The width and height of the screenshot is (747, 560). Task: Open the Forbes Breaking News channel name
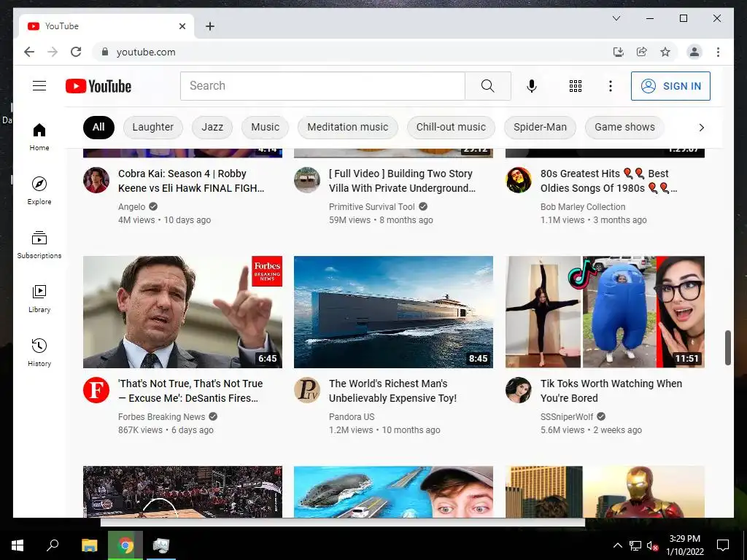tap(161, 416)
